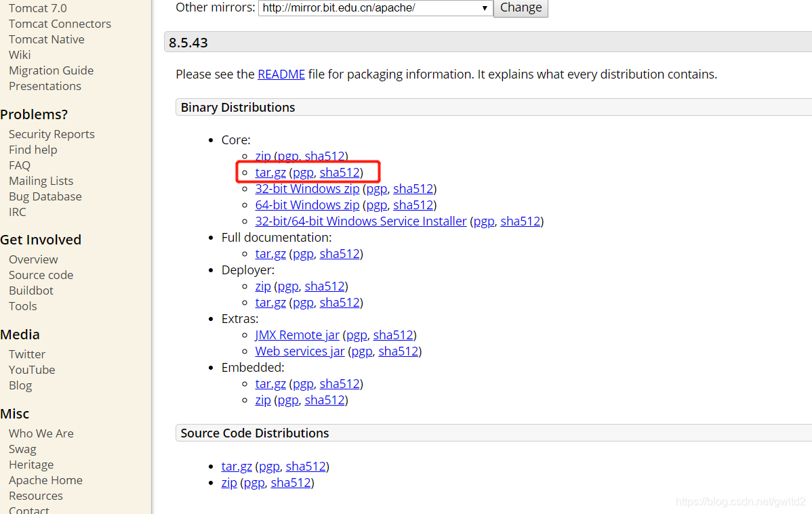This screenshot has height=514, width=812.
Task: Open the Find help link
Action: pyautogui.click(x=33, y=150)
